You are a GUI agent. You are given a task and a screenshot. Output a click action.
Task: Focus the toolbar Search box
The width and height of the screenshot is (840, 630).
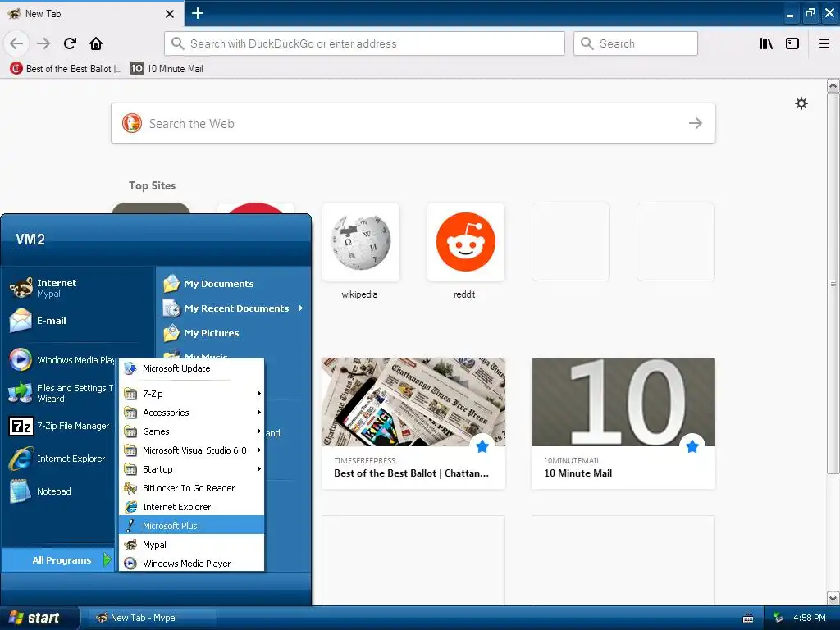tap(636, 43)
